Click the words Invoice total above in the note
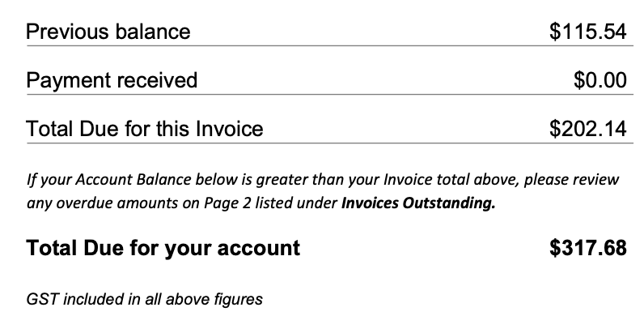This screenshot has width=644, height=316. [x=451, y=180]
